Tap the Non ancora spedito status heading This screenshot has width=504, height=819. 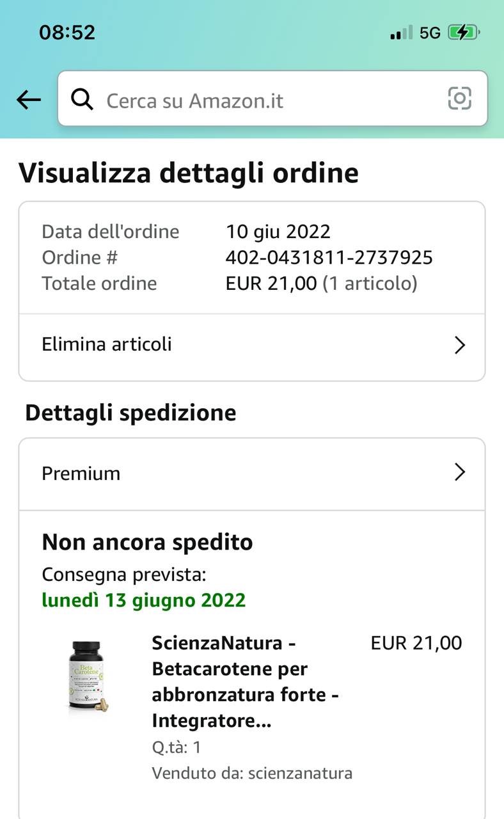(147, 543)
